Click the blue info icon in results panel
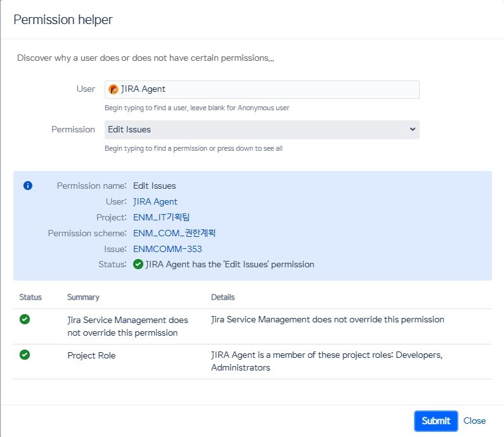 pos(28,186)
